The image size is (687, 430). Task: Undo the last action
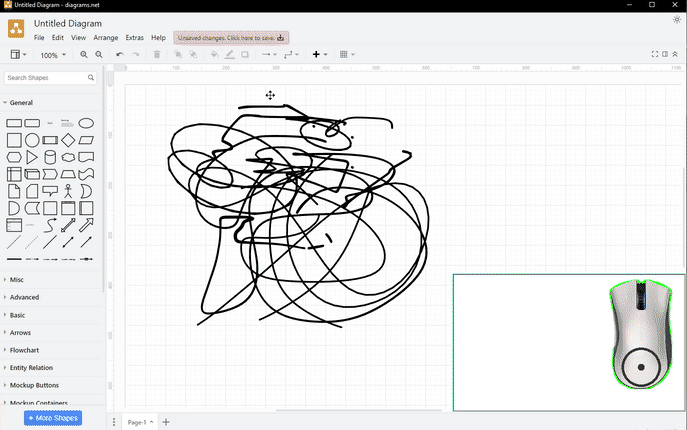click(x=120, y=54)
